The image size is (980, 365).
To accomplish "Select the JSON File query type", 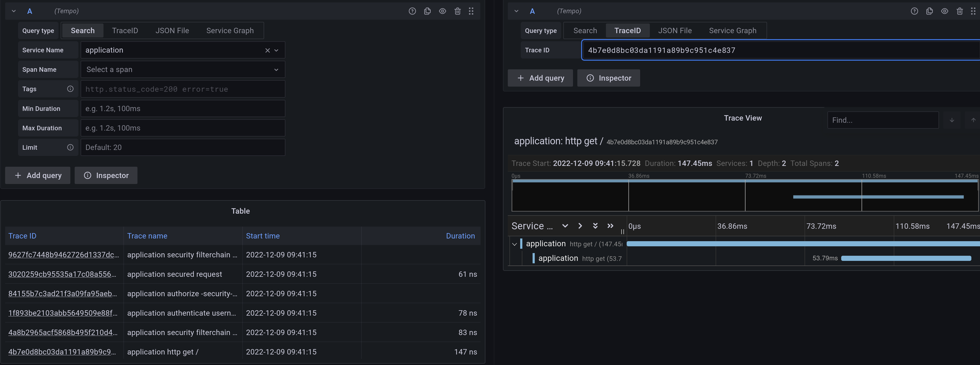I will [172, 30].
